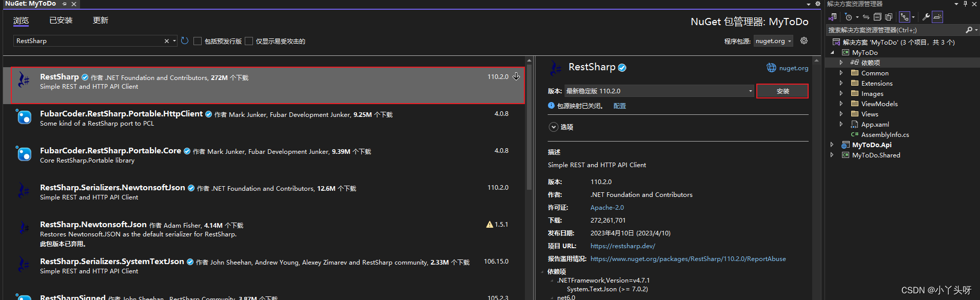980x300 pixels.
Task: Click the nuget.org globe icon in details
Action: (771, 68)
